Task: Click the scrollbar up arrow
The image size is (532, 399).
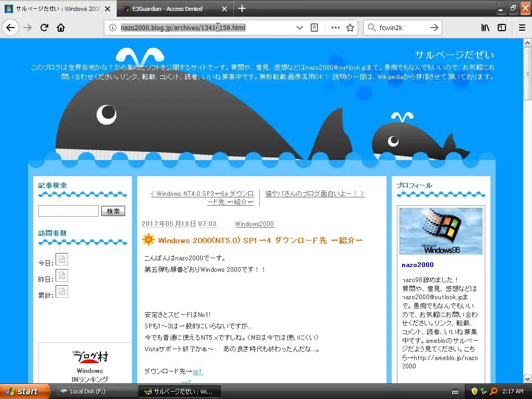Action: (x=528, y=43)
